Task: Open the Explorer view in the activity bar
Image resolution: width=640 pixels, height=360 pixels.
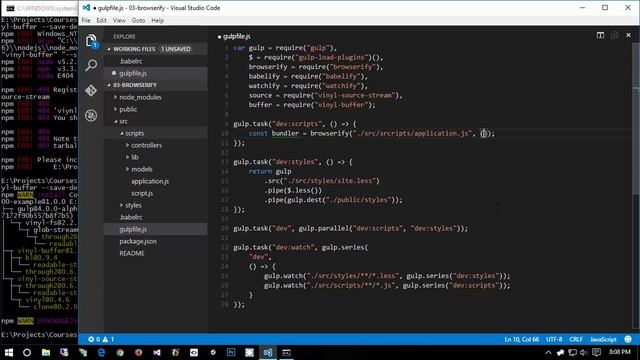Action: point(91,40)
